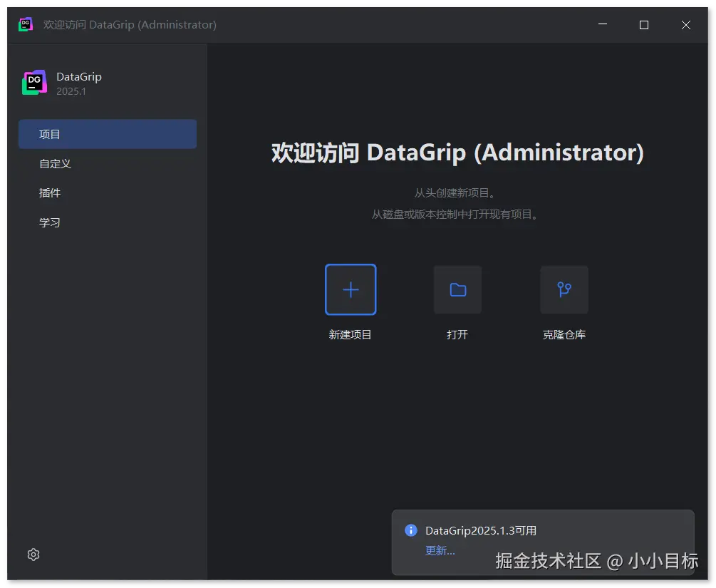Click the 打开 label
The width and height of the screenshot is (716, 588).
tap(457, 334)
